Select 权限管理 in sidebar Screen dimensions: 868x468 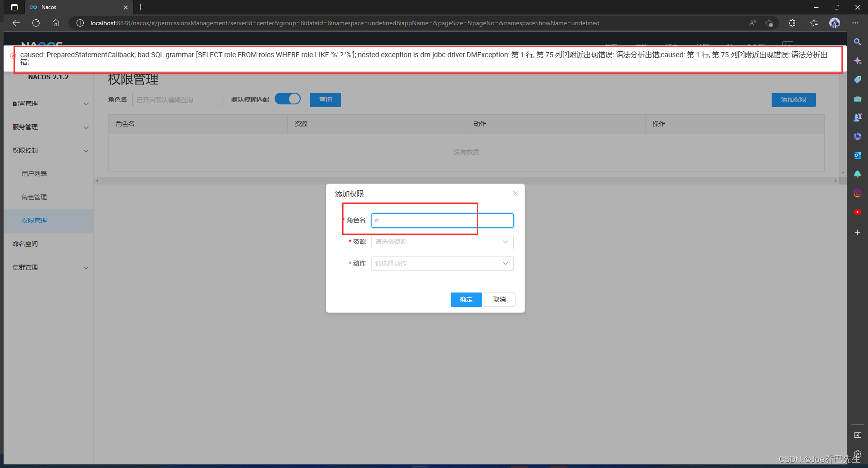click(x=48, y=220)
